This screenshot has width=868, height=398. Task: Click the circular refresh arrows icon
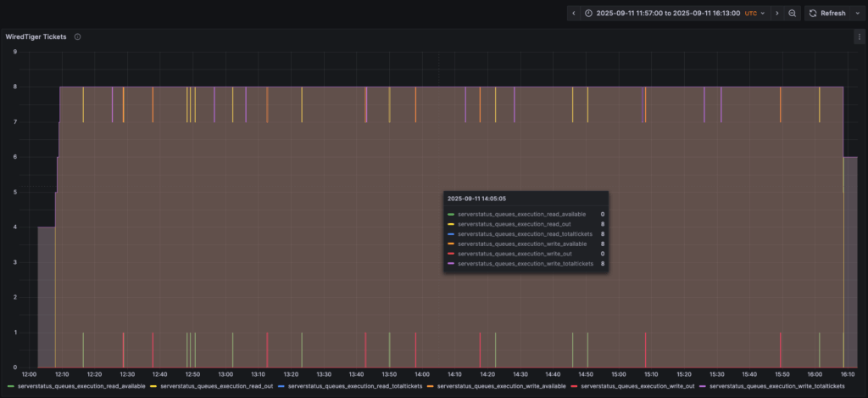(812, 14)
